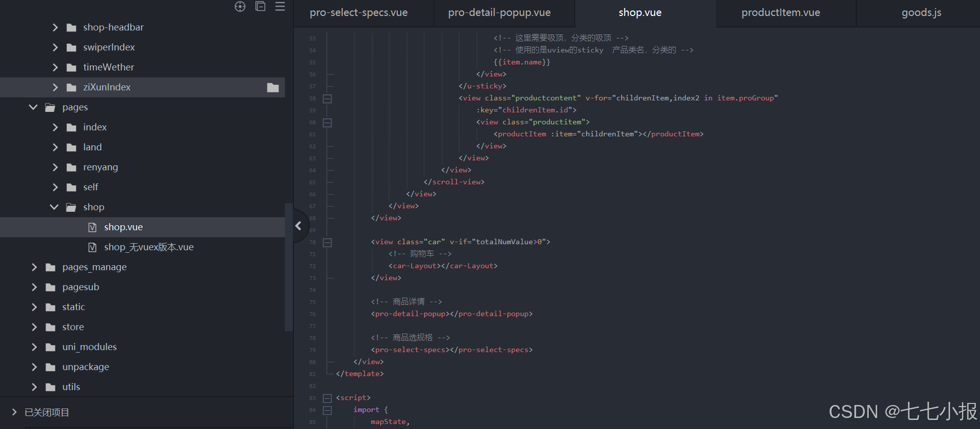Switch to goods.js tab

tap(919, 13)
